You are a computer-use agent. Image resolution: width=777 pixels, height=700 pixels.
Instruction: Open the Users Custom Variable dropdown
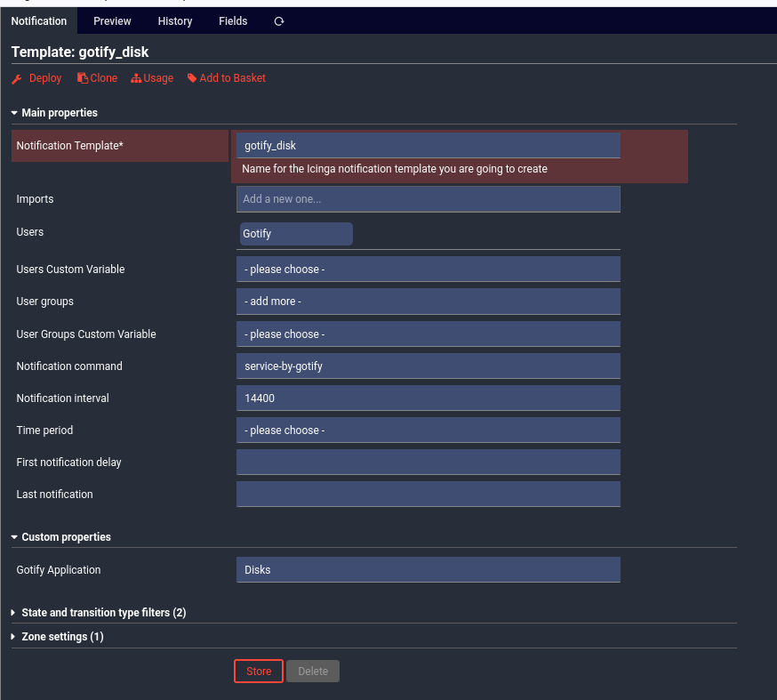428,269
